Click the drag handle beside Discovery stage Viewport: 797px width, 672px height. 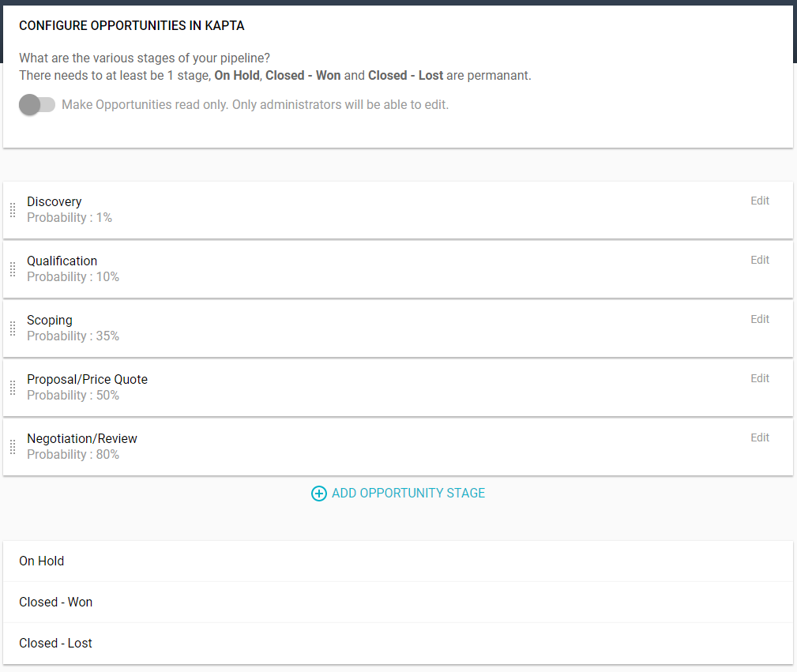[x=13, y=210]
